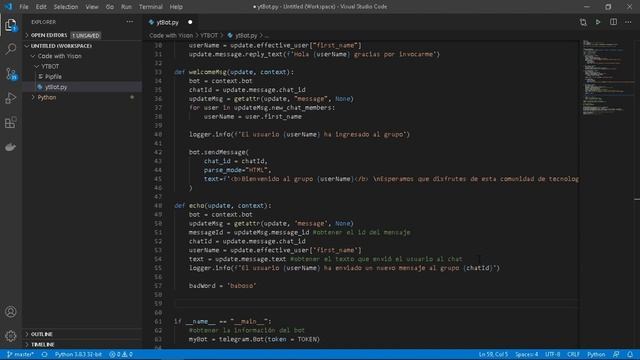Click Ln 59, Col 5 go-to-line indicator
The image size is (640, 360).
(x=493, y=354)
